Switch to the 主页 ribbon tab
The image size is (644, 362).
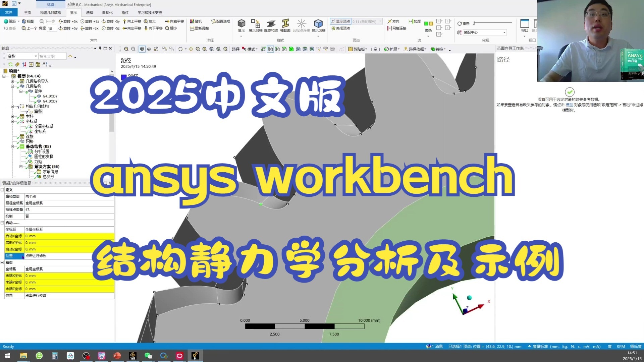(28, 12)
